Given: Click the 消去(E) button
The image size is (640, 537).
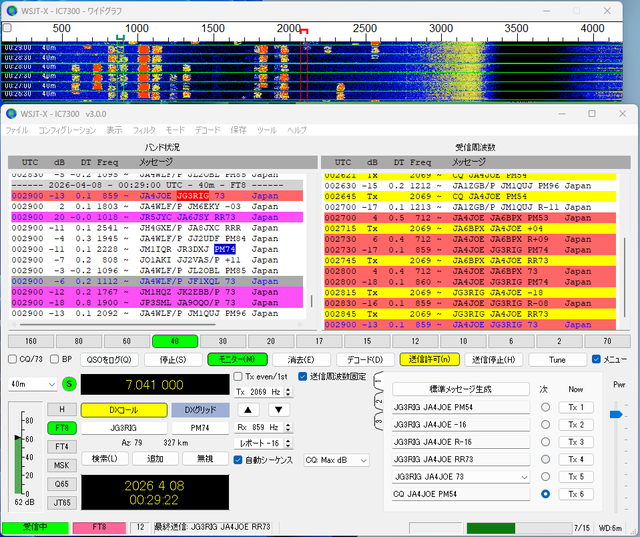Looking at the screenshot, I should pyautogui.click(x=301, y=359).
